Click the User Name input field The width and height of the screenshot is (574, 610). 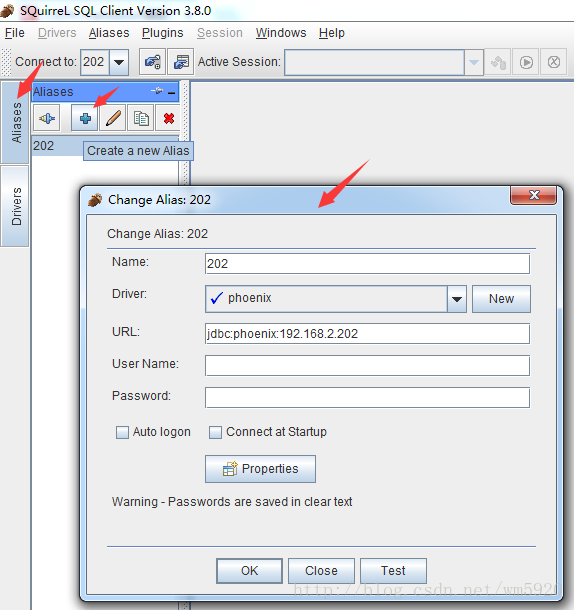click(367, 366)
